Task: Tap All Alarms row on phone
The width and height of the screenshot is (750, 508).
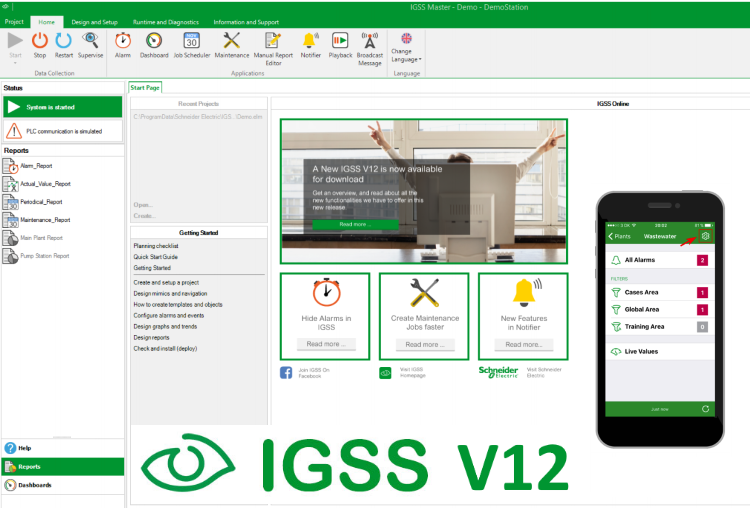Action: (660, 260)
